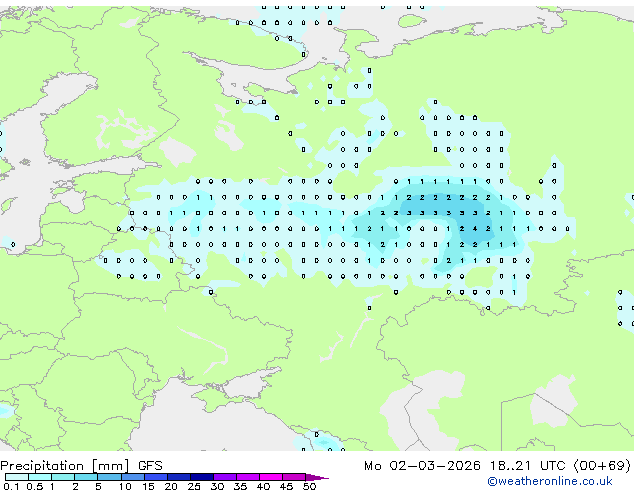Pick the 1–2 mm legend color segment
The image size is (634, 490).
tap(63, 477)
